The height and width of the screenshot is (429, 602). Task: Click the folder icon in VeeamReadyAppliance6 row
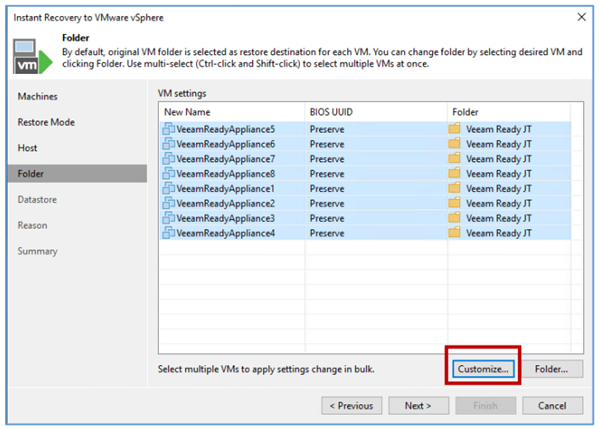455,144
